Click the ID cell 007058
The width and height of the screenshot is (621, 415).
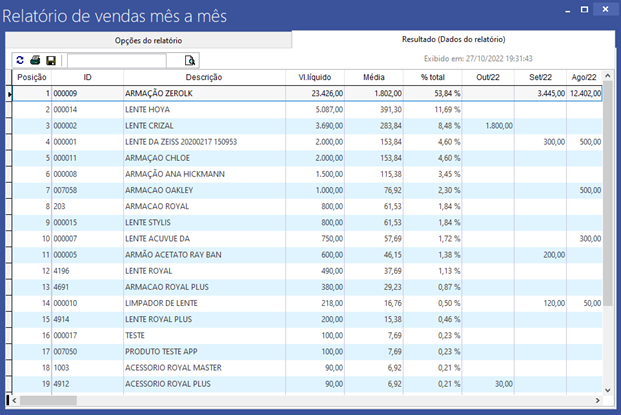point(88,190)
